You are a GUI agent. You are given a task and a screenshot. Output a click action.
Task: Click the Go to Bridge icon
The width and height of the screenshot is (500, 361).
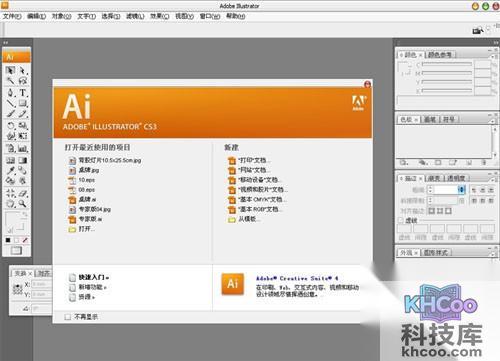[x=478, y=30]
